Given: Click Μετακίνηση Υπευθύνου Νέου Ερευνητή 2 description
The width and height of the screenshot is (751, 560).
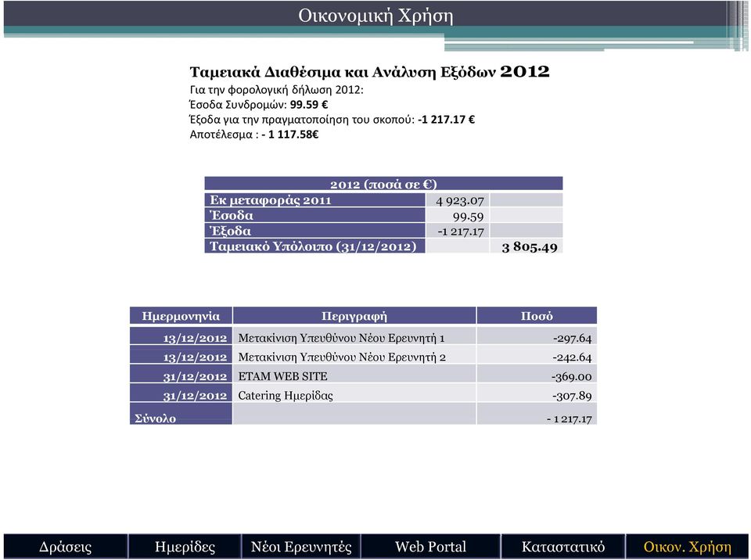Looking at the screenshot, I should click(342, 357).
